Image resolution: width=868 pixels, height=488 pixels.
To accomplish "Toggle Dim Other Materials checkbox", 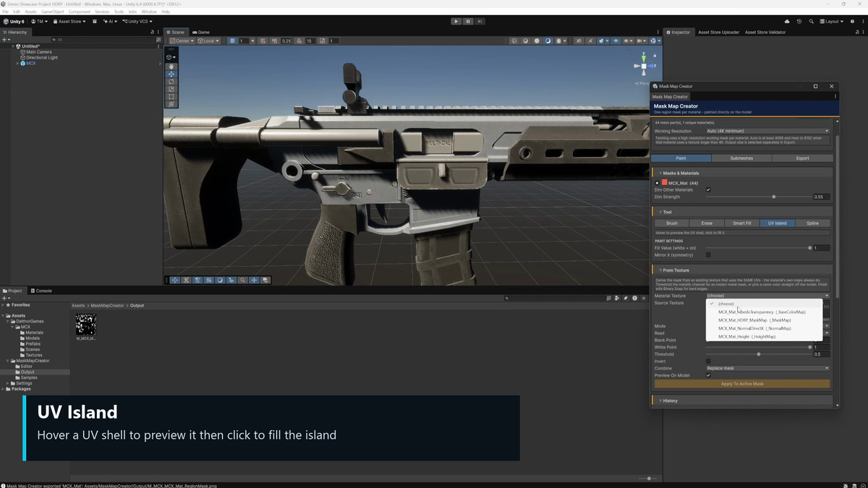I will 708,189.
